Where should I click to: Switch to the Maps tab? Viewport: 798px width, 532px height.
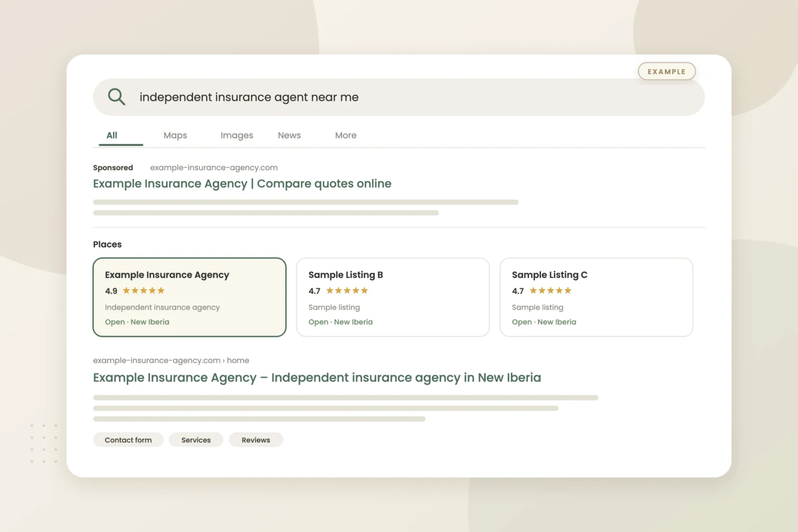[175, 135]
